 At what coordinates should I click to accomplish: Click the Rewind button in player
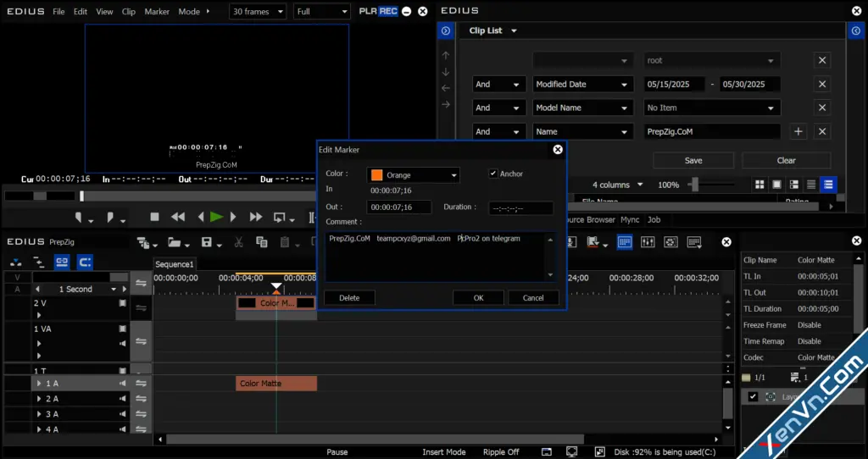coord(178,218)
